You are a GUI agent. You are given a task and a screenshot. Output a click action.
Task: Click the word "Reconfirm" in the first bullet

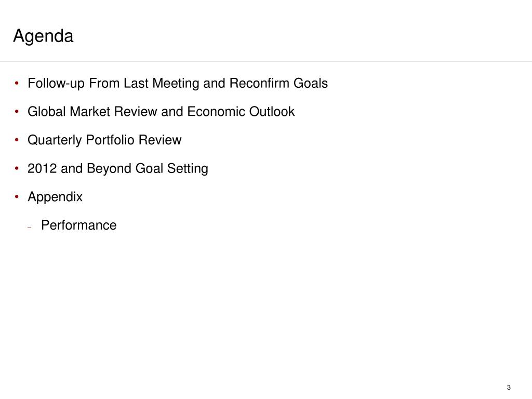[x=260, y=84]
